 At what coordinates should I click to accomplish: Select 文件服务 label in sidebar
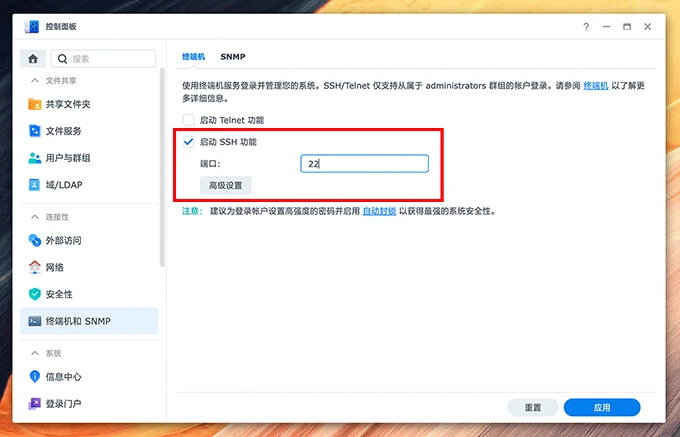[63, 131]
